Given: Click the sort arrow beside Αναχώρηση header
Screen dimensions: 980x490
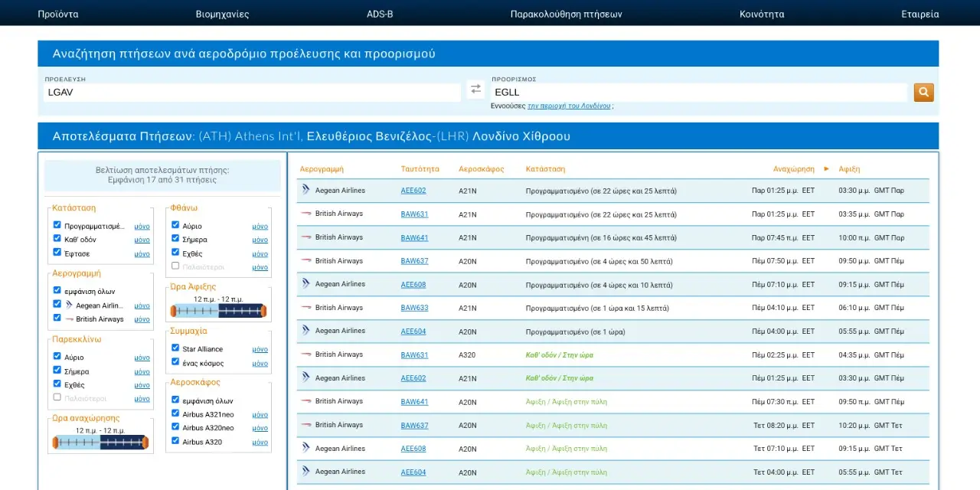Looking at the screenshot, I should pos(826,168).
